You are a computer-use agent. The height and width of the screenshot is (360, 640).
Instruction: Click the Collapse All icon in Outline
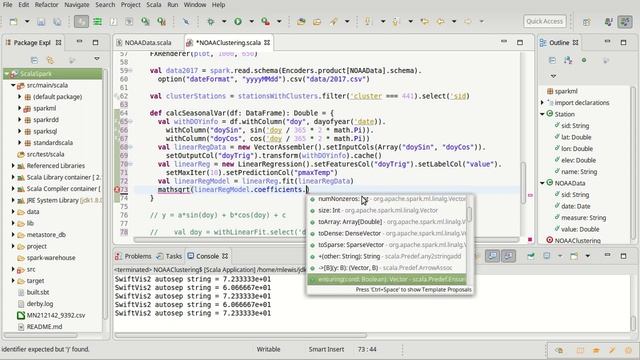(x=552, y=60)
